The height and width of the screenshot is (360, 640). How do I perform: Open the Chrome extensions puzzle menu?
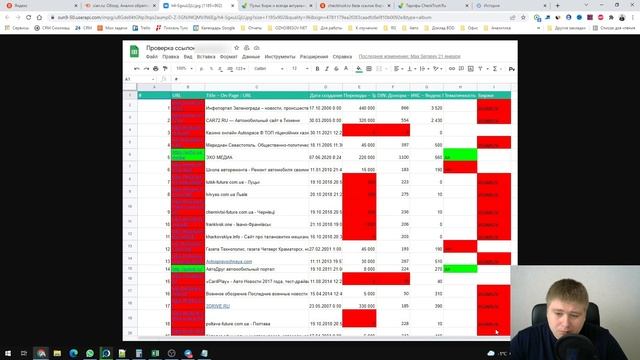coord(611,18)
